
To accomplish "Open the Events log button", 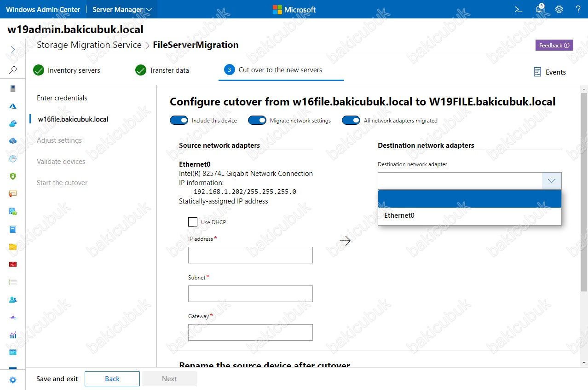I will click(549, 72).
